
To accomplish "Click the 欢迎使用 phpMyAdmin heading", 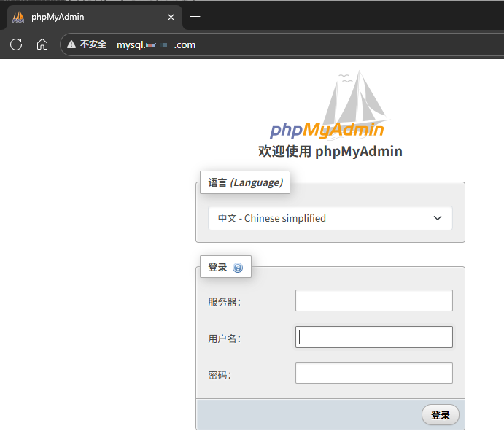I will pyautogui.click(x=330, y=152).
